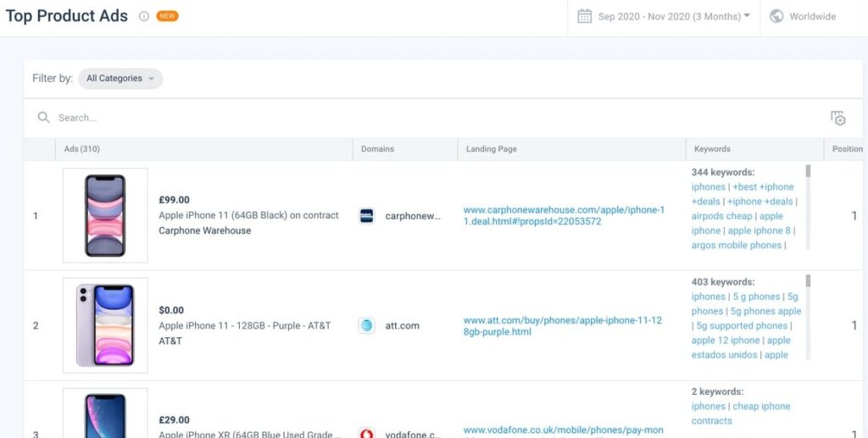
Task: Click the info icon beside Top Product Ads
Action: click(144, 17)
